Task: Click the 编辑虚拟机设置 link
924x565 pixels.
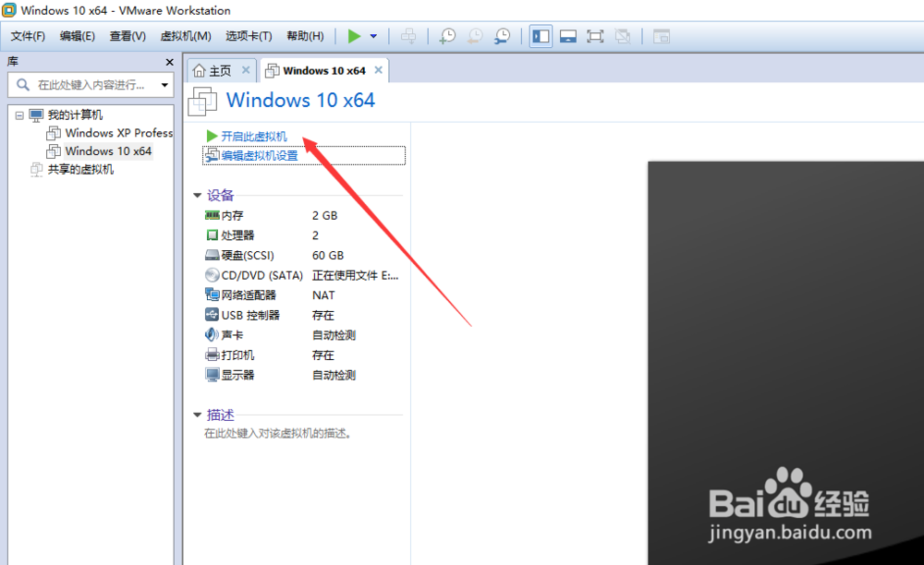Action: pos(260,156)
